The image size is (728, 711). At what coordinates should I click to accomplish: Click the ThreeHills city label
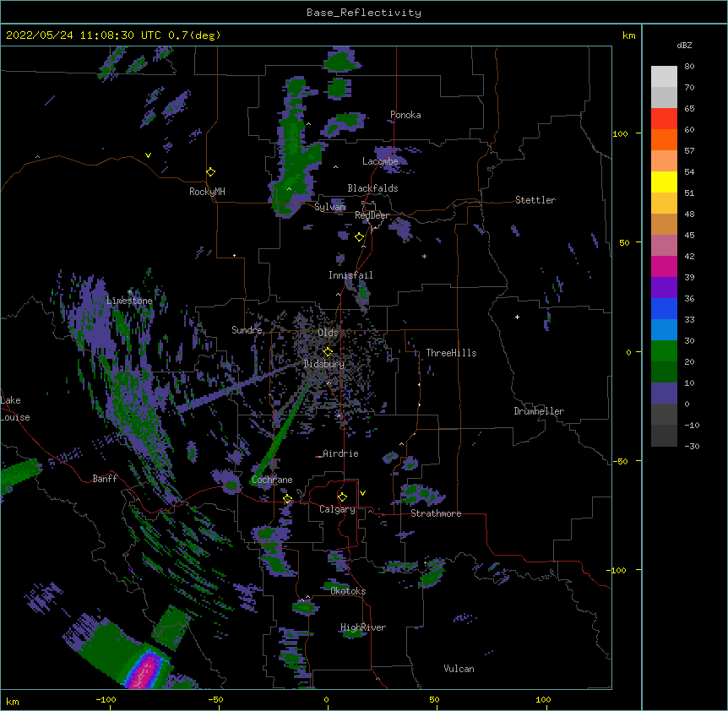tap(451, 353)
